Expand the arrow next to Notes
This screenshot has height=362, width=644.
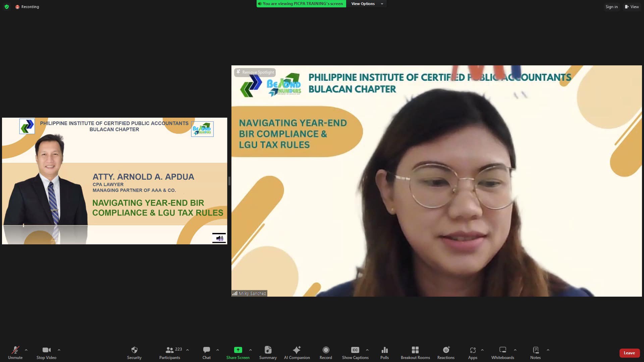point(548,350)
